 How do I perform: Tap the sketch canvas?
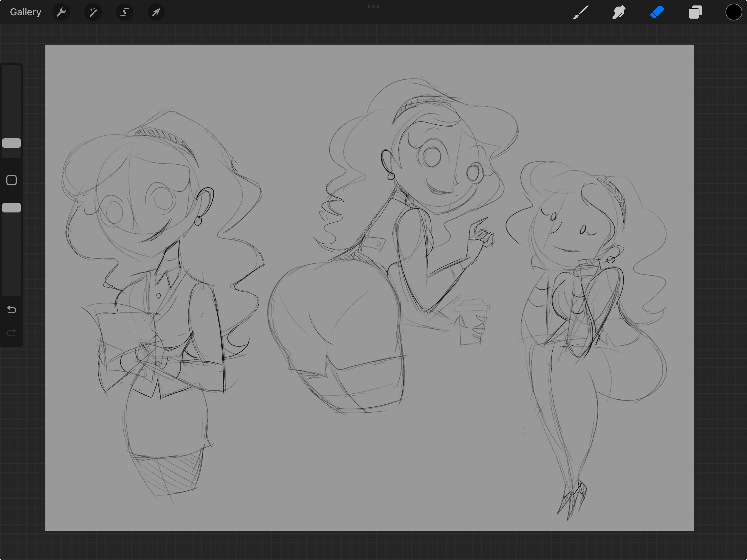pyautogui.click(x=369, y=287)
